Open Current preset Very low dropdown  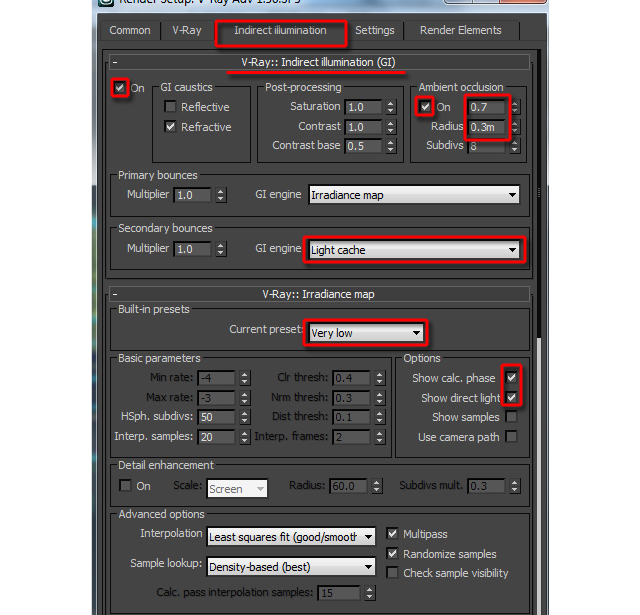click(x=366, y=333)
